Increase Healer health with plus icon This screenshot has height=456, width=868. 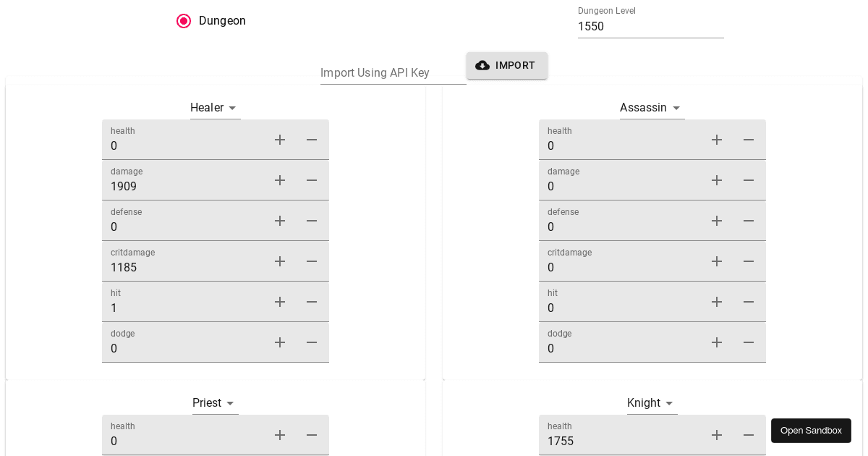point(280,140)
